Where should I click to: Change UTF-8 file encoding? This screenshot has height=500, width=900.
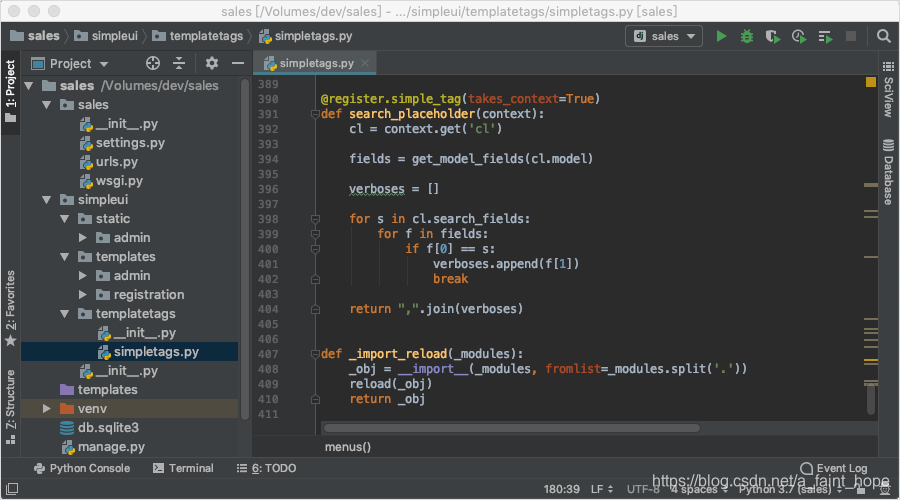643,489
